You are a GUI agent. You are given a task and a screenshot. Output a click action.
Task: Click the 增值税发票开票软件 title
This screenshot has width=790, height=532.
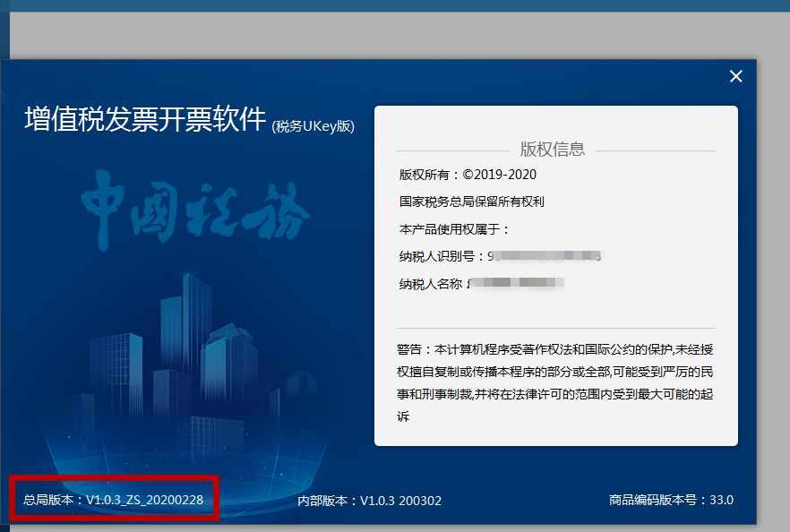click(x=145, y=119)
